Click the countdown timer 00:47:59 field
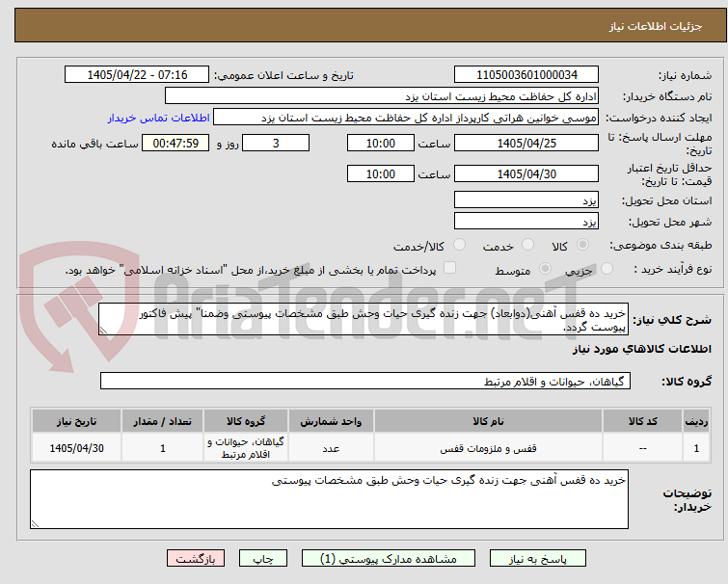 (175, 143)
